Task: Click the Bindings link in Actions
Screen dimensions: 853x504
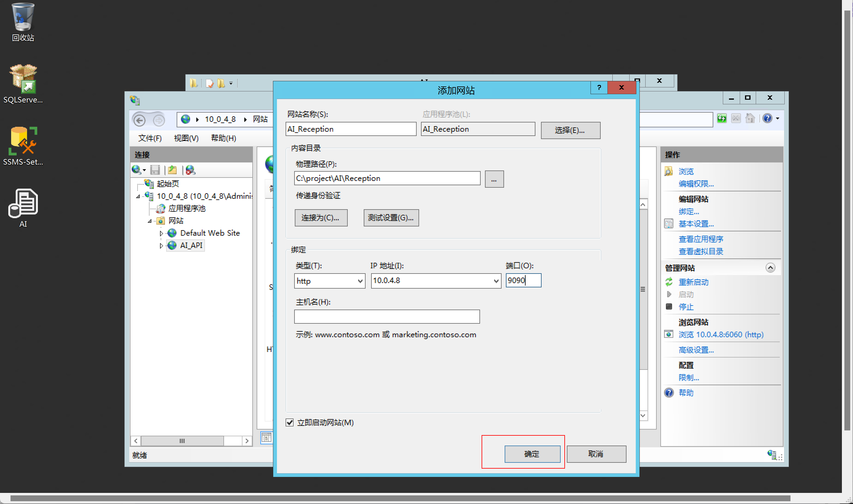Action: 689,211
